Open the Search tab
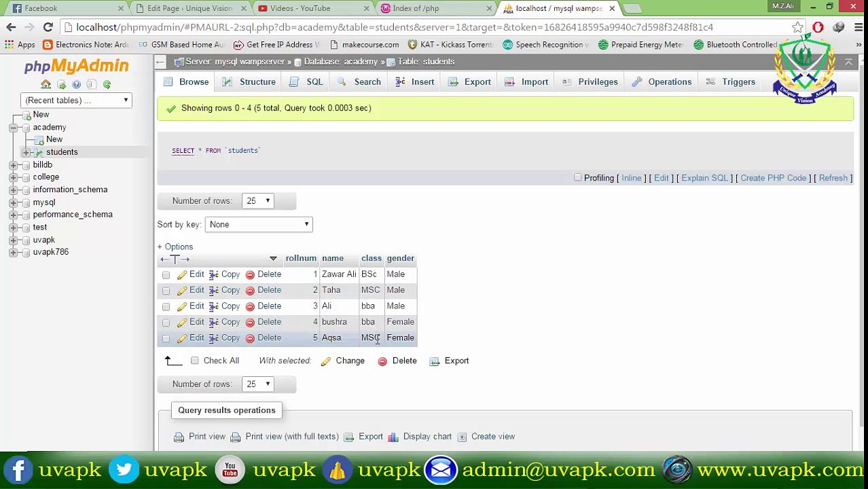This screenshot has width=868, height=489. pos(359,82)
